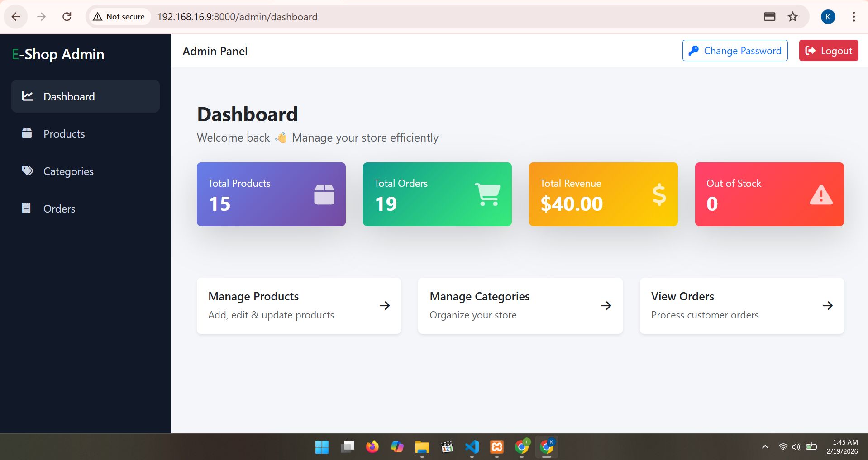Go to Categories in the sidebar

coord(68,171)
